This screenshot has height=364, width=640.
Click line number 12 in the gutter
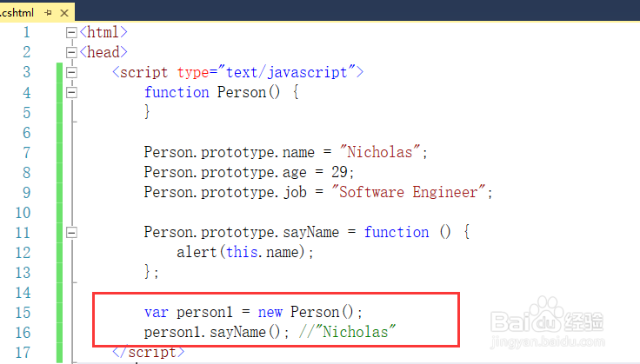click(23, 253)
